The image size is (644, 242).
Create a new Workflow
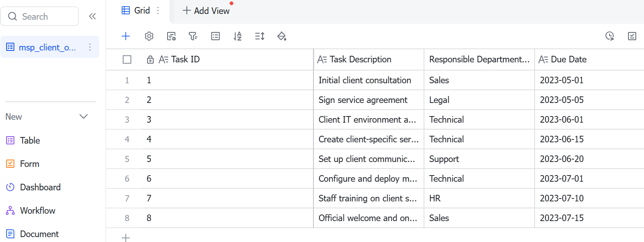coord(31,210)
